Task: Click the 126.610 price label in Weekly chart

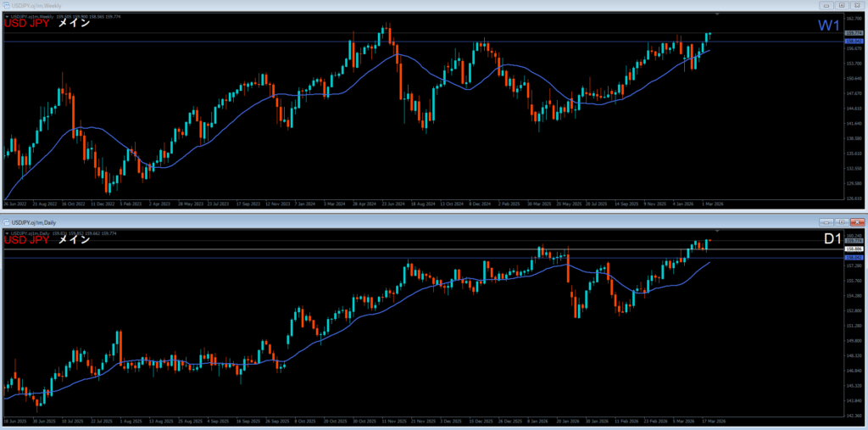Action: pyautogui.click(x=854, y=198)
